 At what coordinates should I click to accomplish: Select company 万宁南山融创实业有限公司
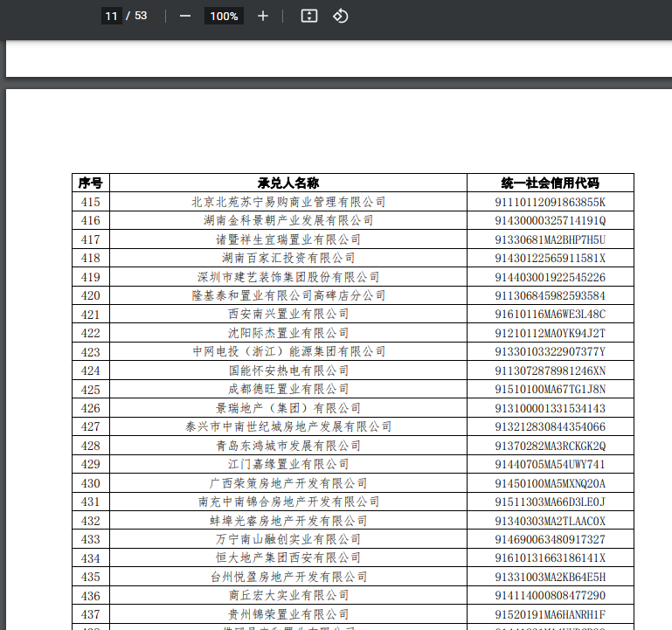pyautogui.click(x=288, y=539)
